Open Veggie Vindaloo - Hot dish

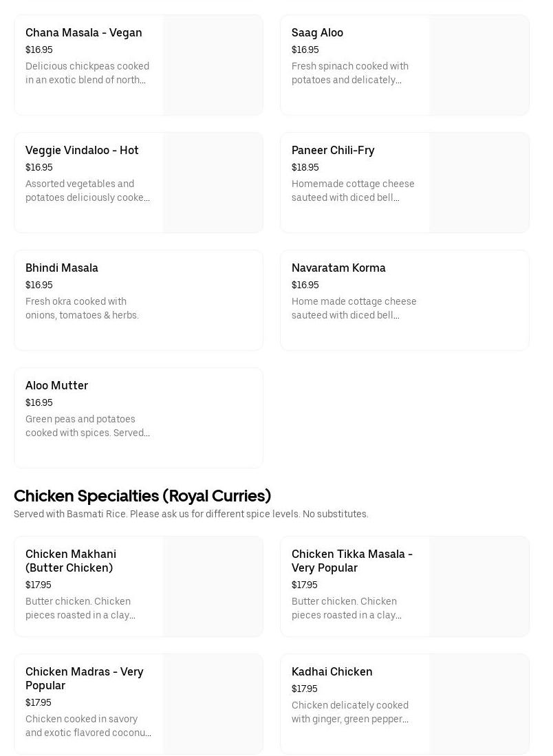pyautogui.click(x=82, y=151)
